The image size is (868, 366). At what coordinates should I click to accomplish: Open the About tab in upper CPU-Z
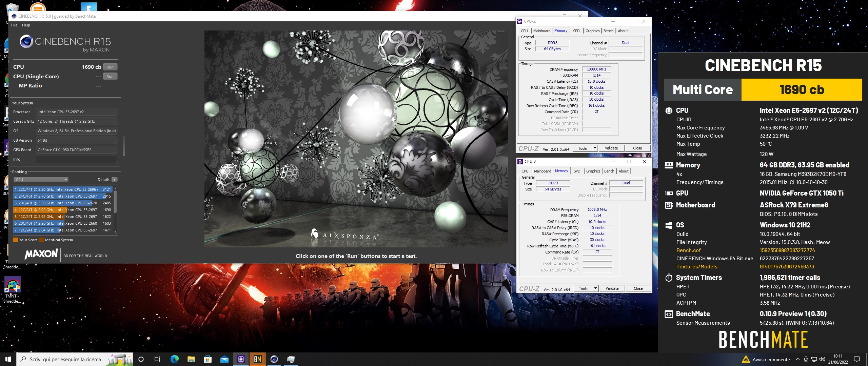(x=623, y=31)
